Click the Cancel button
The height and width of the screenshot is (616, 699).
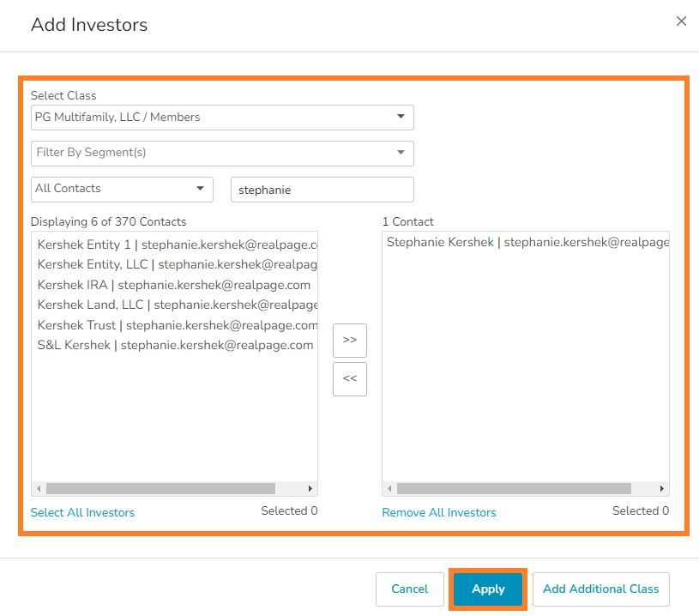point(409,589)
